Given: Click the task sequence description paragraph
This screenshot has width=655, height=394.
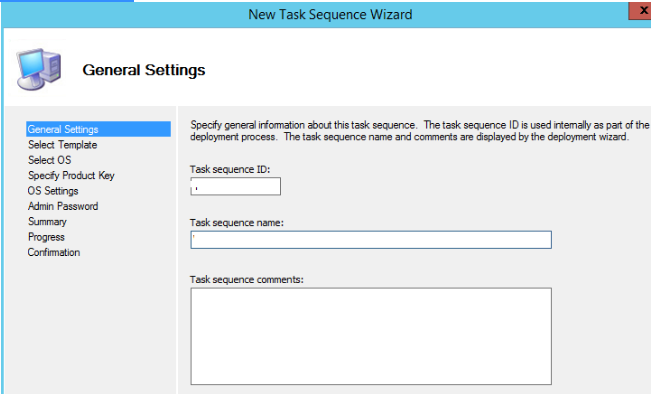Looking at the screenshot, I should (x=420, y=131).
